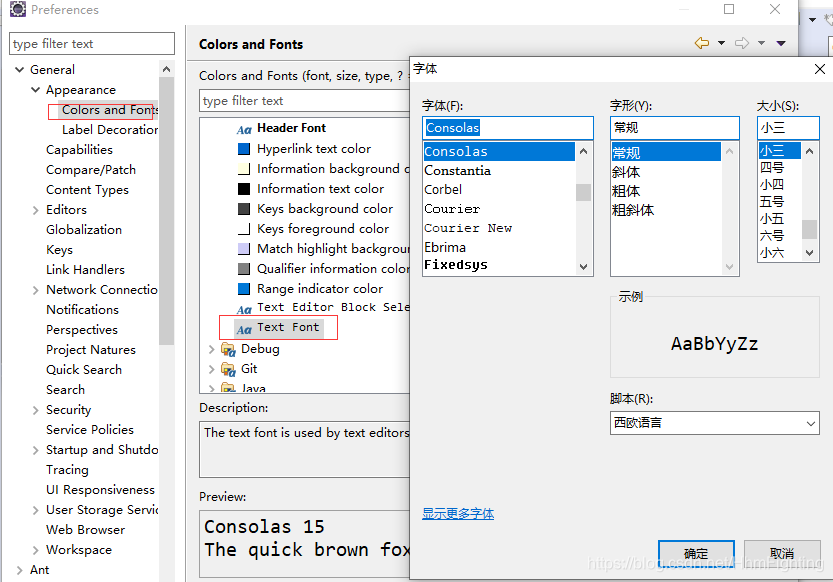Select 四号 font size

(x=772, y=168)
